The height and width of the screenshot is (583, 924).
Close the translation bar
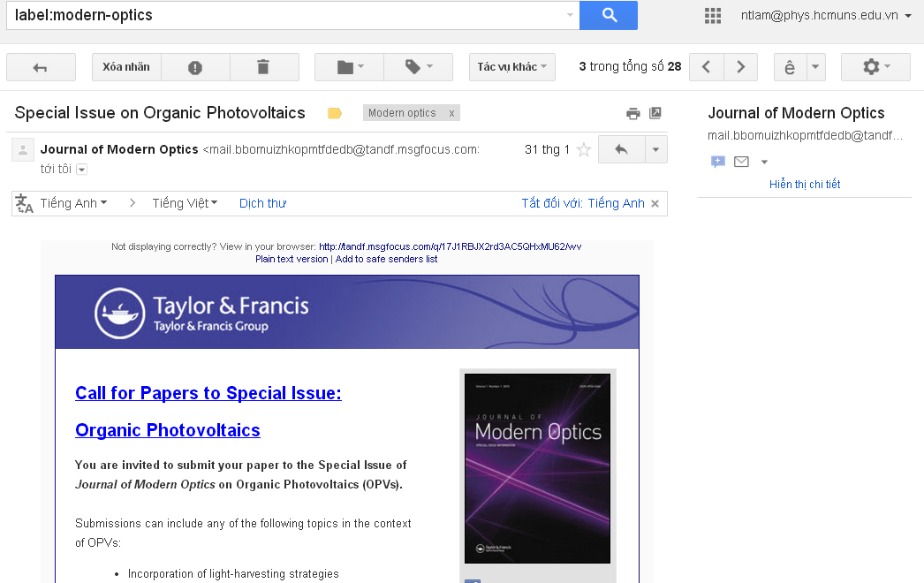point(655,204)
